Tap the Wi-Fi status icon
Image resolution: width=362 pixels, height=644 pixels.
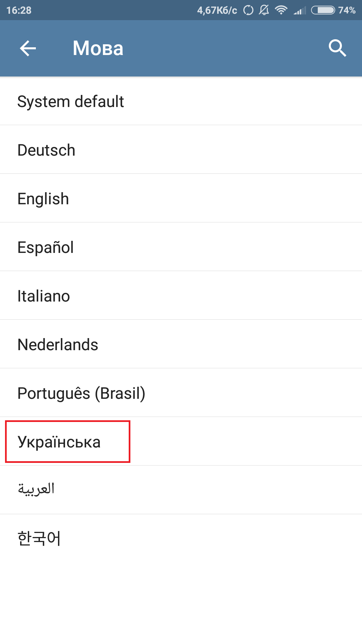pos(281,10)
